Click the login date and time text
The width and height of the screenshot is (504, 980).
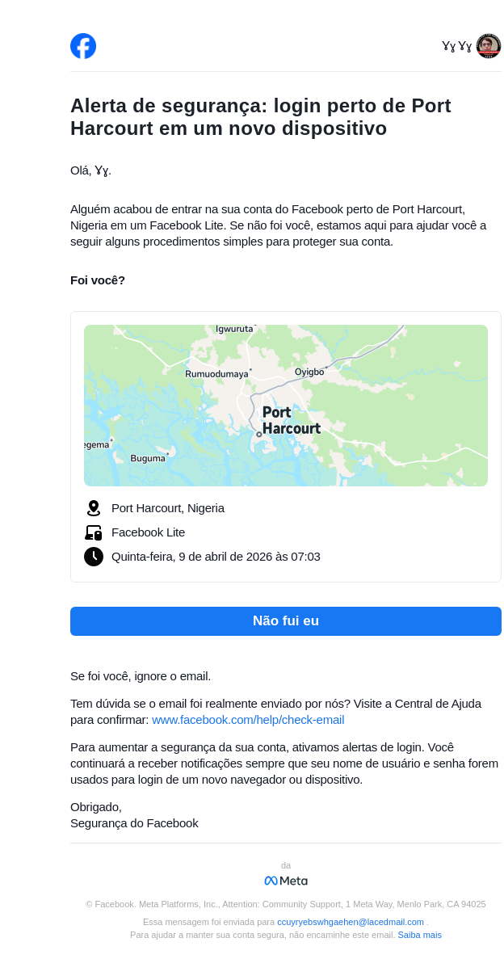[x=216, y=557]
